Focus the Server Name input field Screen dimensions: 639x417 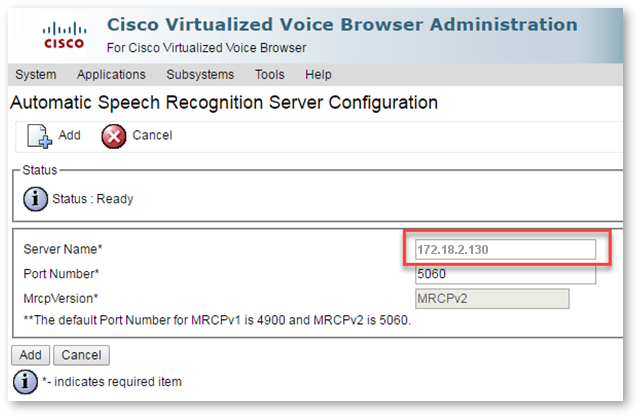[505, 249]
